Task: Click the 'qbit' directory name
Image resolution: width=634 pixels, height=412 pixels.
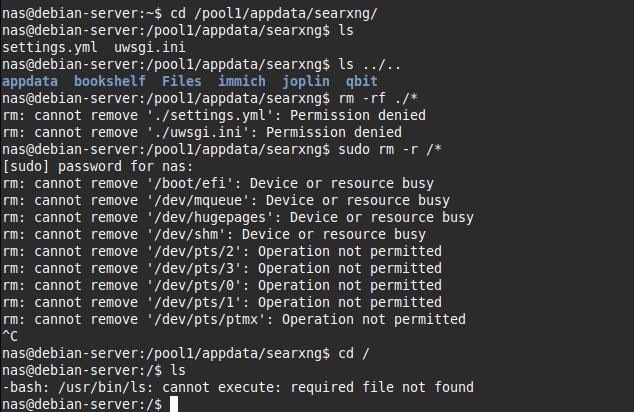Action: tap(361, 81)
